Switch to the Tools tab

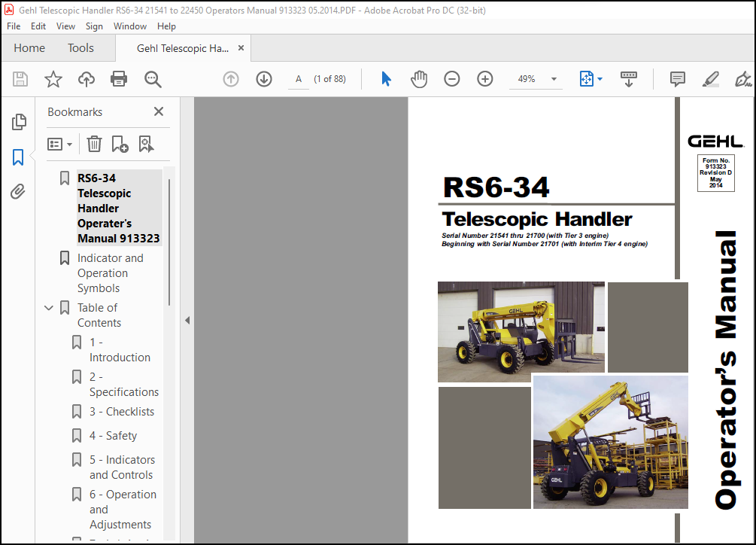coord(80,47)
